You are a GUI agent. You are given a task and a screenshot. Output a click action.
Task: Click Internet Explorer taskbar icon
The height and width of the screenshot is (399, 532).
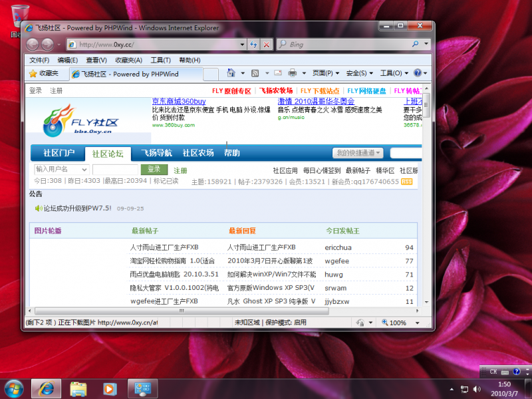pyautogui.click(x=46, y=388)
